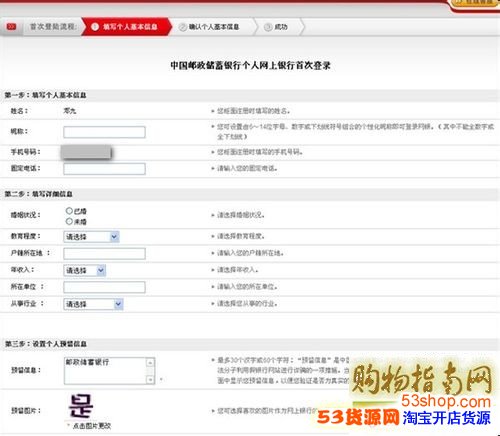The height and width of the screenshot is (436, 500).
Task: Click the 所在单位 input field
Action: click(104, 287)
